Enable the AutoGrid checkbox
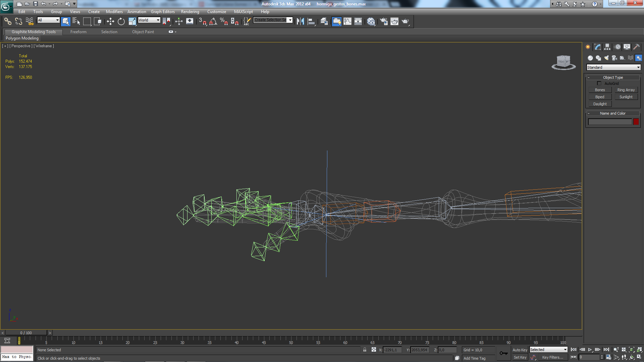Screen dimensions: 644x362 pyautogui.click(x=599, y=83)
